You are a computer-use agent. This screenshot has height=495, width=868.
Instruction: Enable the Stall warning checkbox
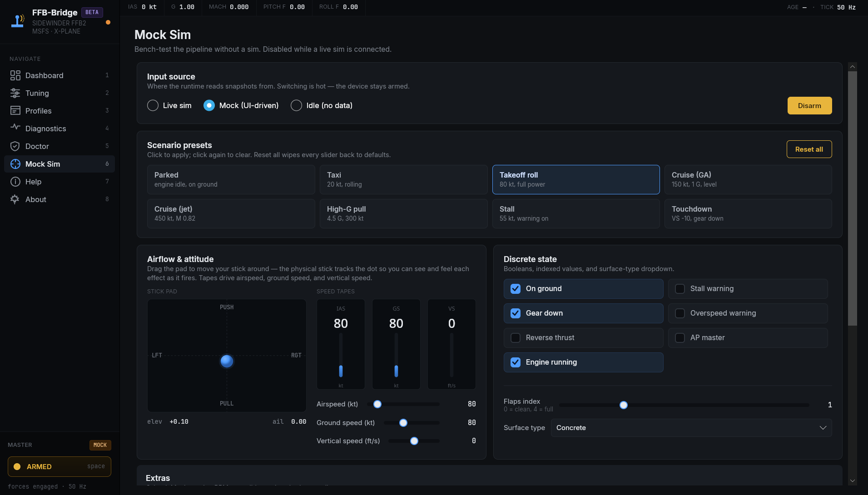click(680, 289)
